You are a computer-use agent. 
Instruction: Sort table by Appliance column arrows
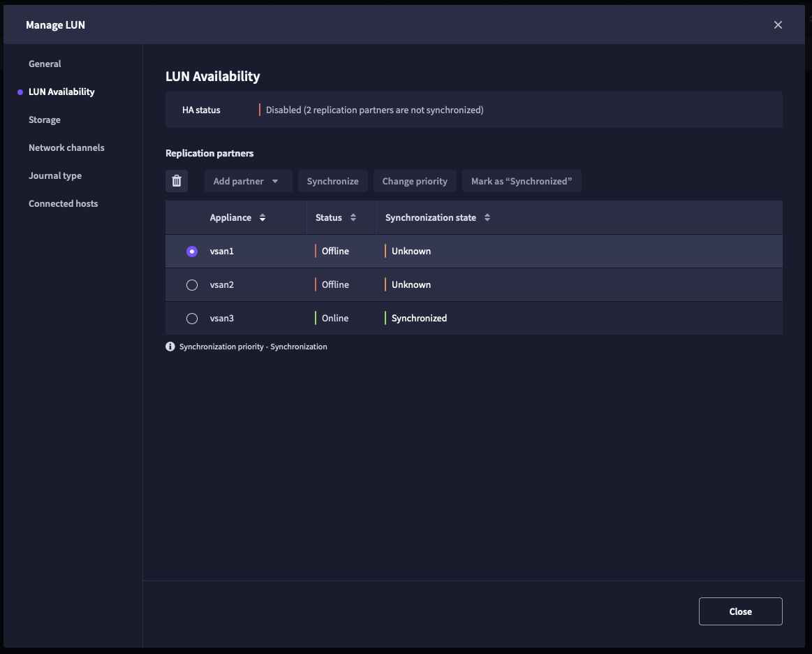click(263, 218)
